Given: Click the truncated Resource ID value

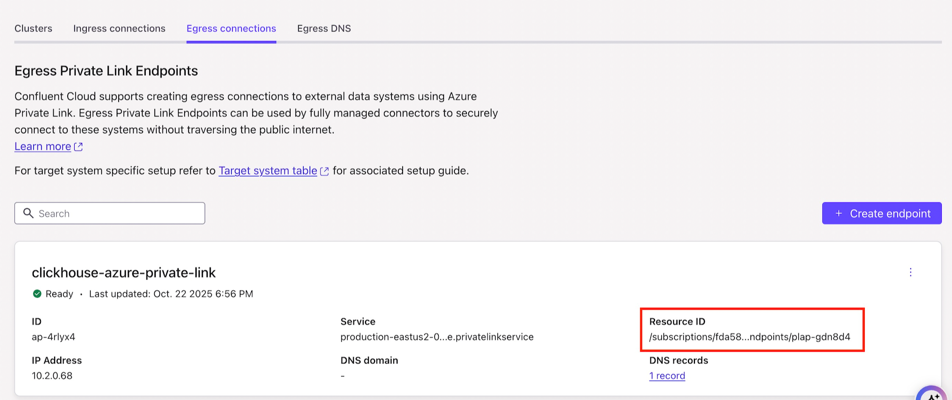Looking at the screenshot, I should coord(749,337).
